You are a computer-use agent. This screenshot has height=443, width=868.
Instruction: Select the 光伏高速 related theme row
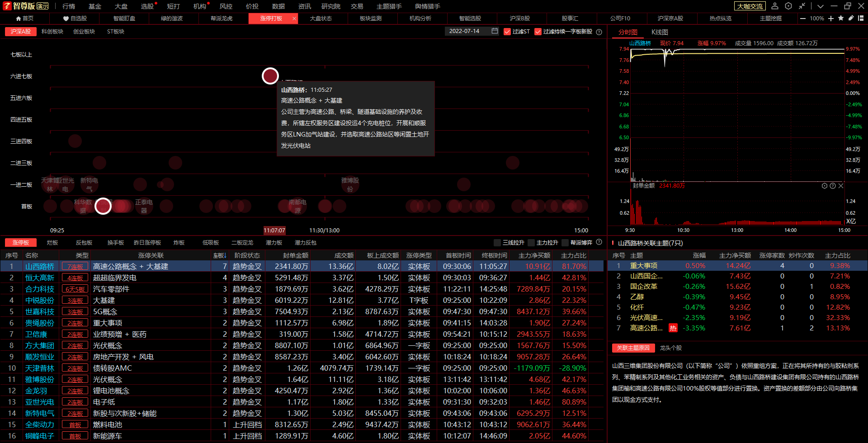(737, 318)
